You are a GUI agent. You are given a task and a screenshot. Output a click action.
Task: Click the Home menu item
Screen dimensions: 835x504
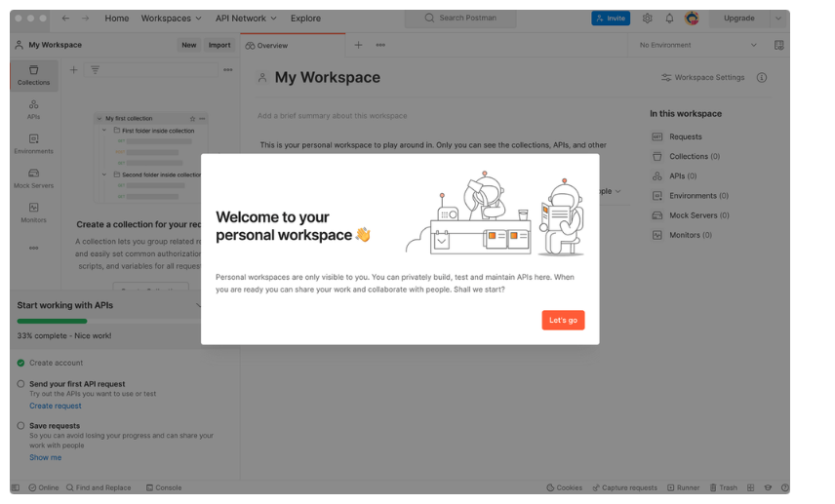pyautogui.click(x=117, y=19)
